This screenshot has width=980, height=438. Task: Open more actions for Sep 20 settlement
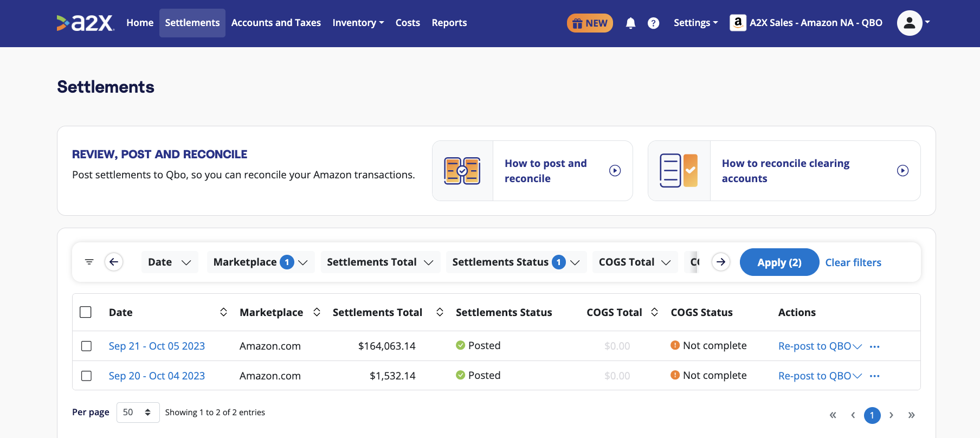[x=874, y=376]
